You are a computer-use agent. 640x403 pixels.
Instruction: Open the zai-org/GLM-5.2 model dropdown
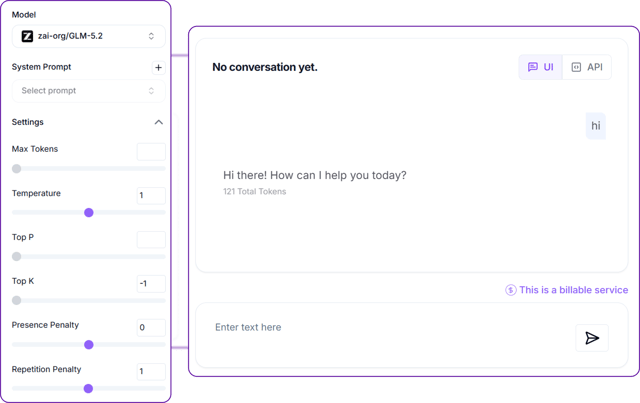89,36
